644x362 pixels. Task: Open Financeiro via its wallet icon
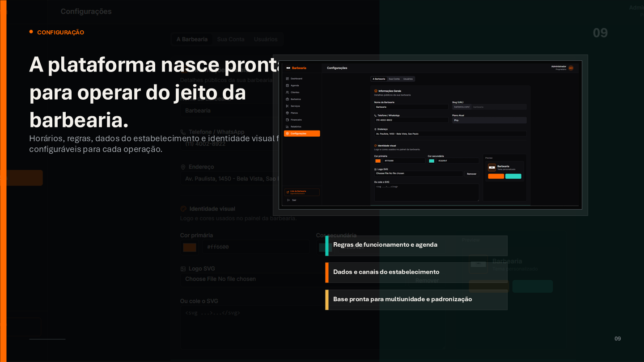point(287,120)
